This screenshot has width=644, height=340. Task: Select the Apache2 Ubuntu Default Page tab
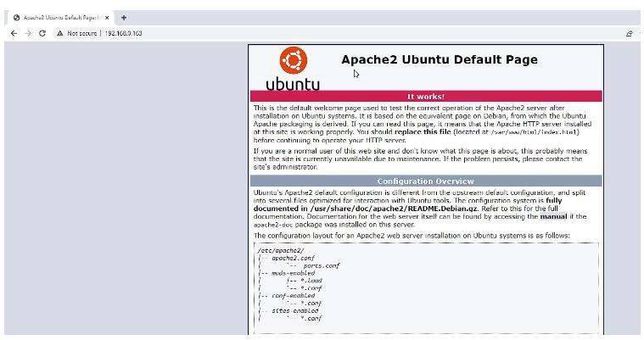click(x=61, y=18)
